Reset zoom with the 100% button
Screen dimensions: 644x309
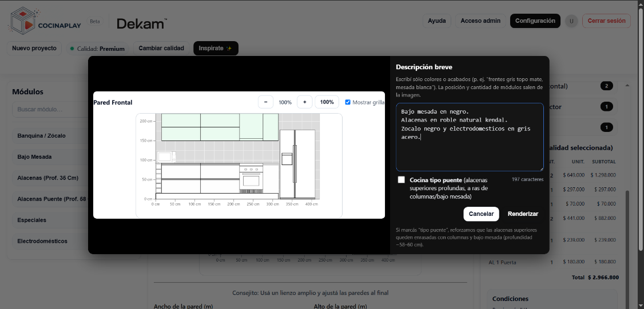tap(327, 102)
